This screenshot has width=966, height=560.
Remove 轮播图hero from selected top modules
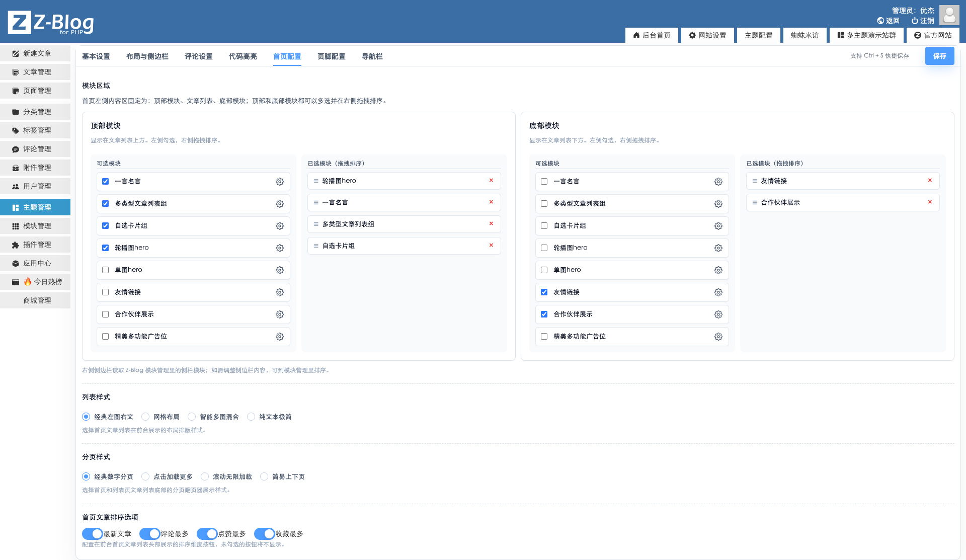491,180
